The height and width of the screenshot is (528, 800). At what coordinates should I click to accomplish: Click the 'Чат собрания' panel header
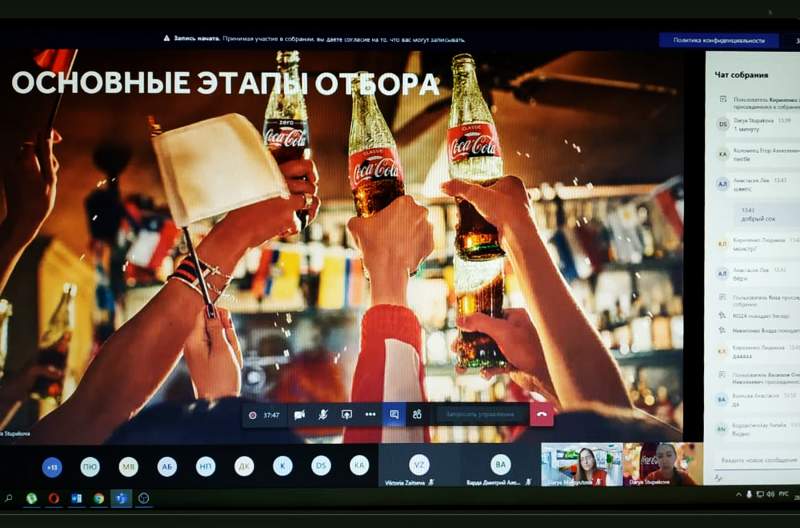coord(741,75)
